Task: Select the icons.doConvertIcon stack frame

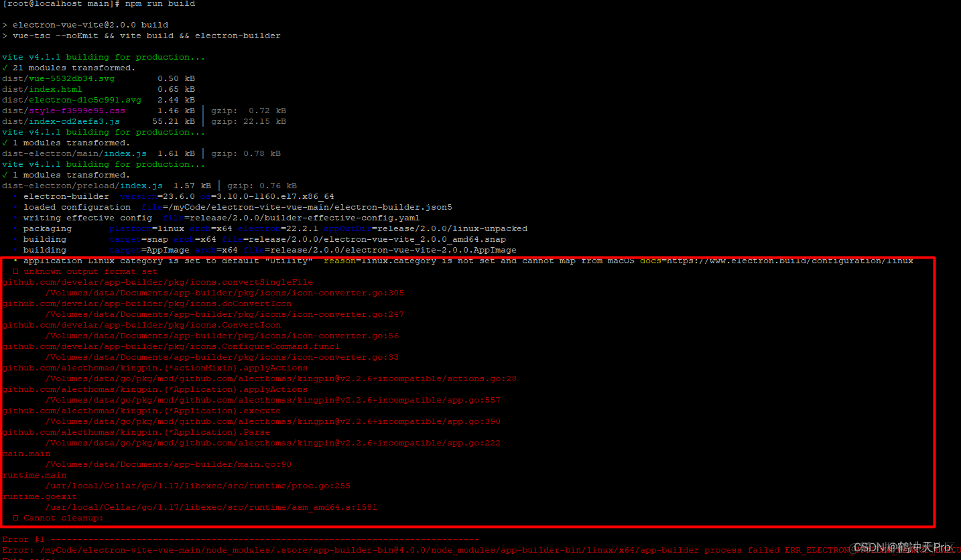Action: click(x=147, y=303)
